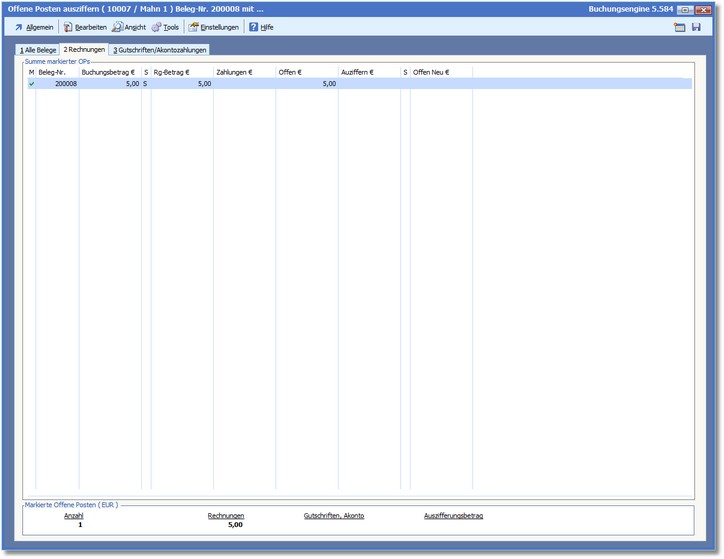Open the 3 Gutschriften/Akontozahlungen tab
The width and height of the screenshot is (724, 559).
click(x=159, y=49)
